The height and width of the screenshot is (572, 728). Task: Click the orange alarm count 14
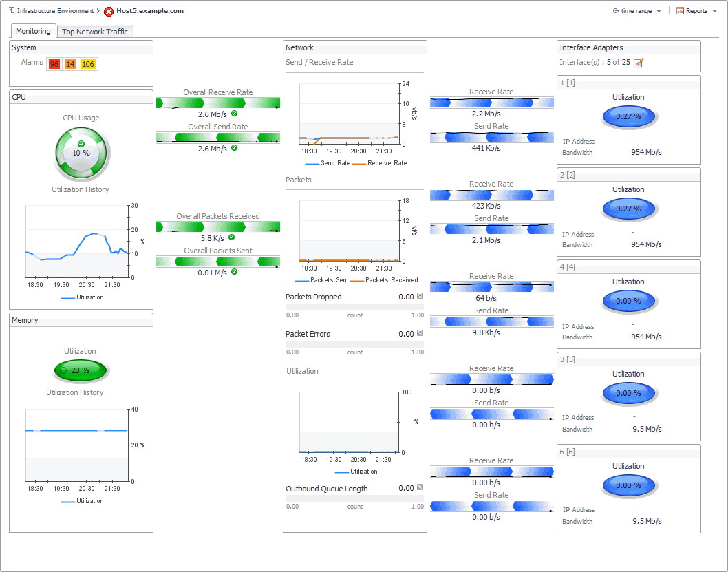(70, 64)
